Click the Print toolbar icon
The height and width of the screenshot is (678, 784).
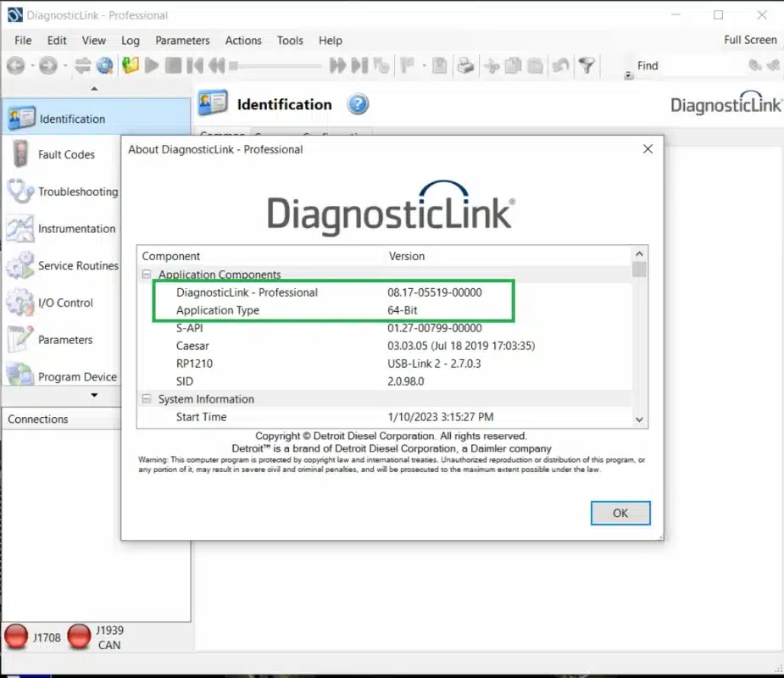(x=465, y=65)
